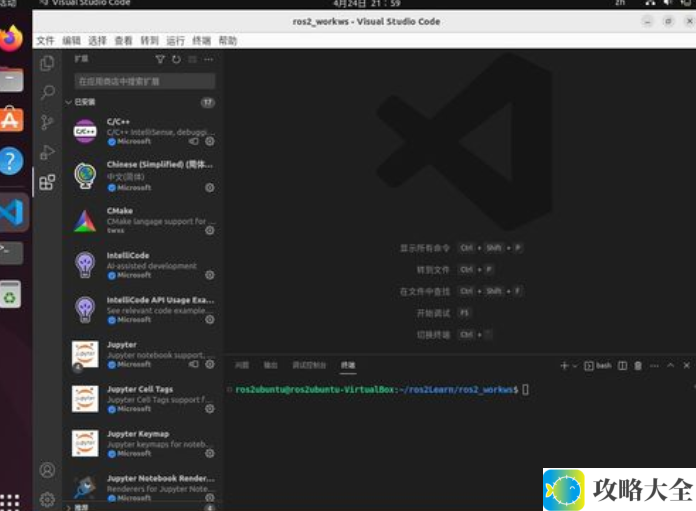Split the terminal panel
This screenshot has width=696, height=511.
(x=623, y=365)
